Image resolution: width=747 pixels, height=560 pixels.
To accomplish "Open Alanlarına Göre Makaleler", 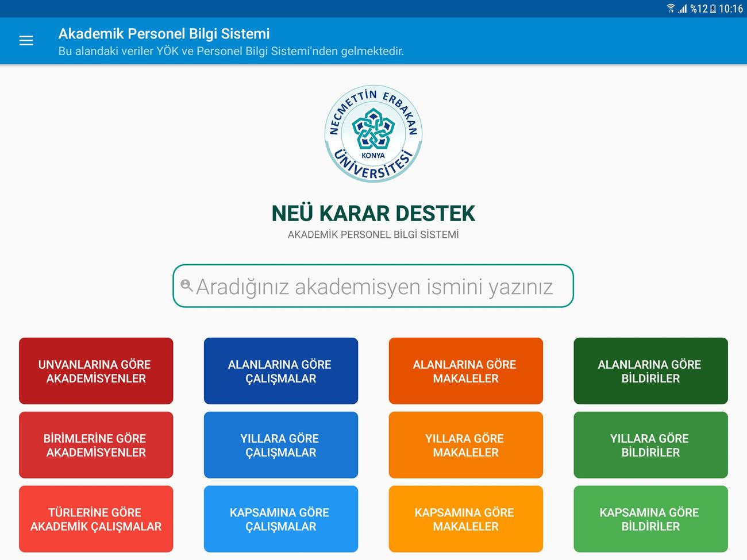I will coord(466,371).
